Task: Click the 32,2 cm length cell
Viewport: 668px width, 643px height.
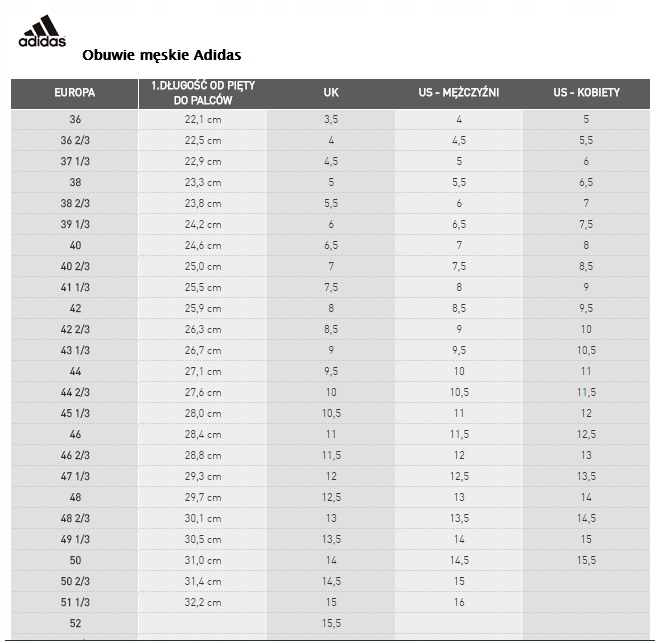Action: (202, 602)
